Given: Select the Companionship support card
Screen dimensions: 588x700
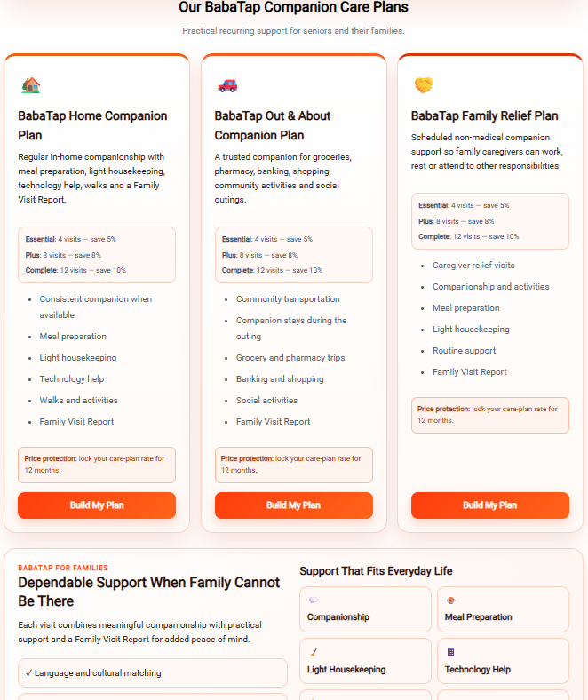Looking at the screenshot, I should pos(365,609).
